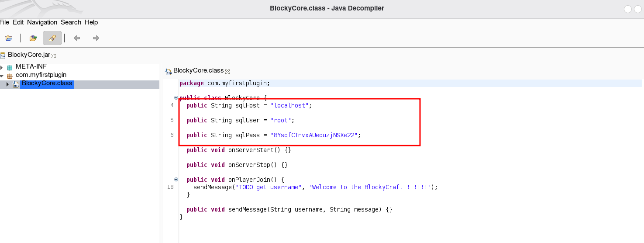Open the Search menu

tap(71, 22)
